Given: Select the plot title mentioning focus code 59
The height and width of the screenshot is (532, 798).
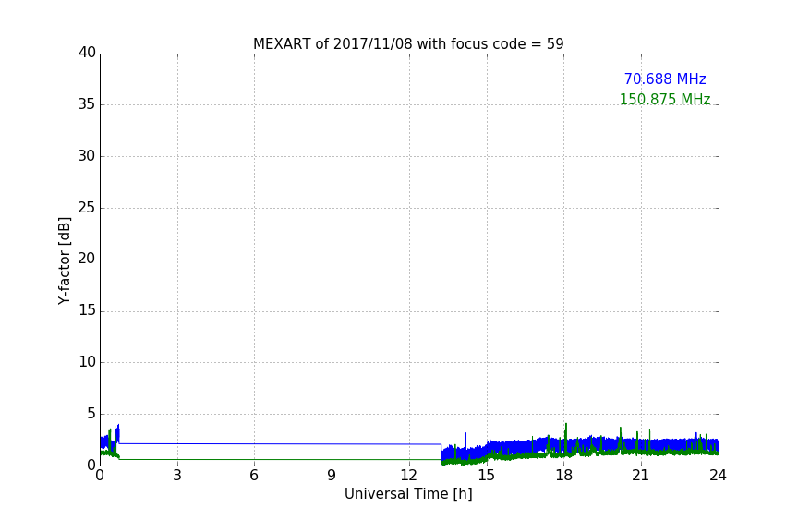Looking at the screenshot, I should click(x=408, y=43).
